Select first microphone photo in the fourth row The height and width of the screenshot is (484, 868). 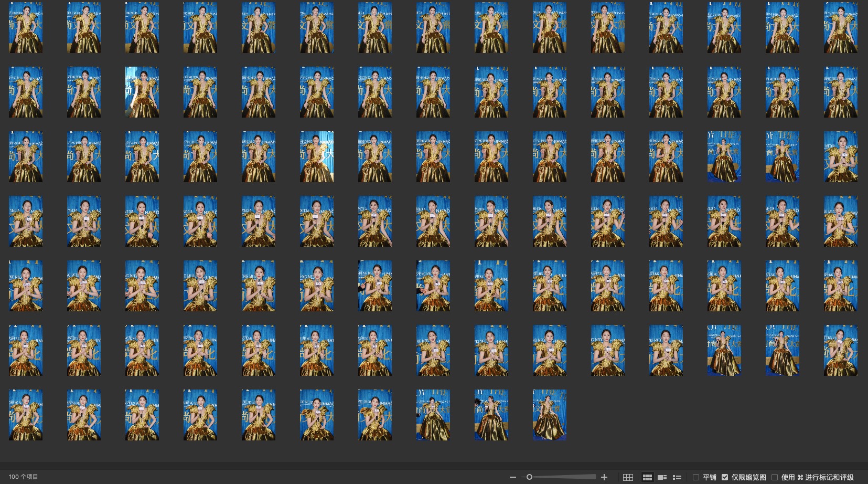point(26,221)
